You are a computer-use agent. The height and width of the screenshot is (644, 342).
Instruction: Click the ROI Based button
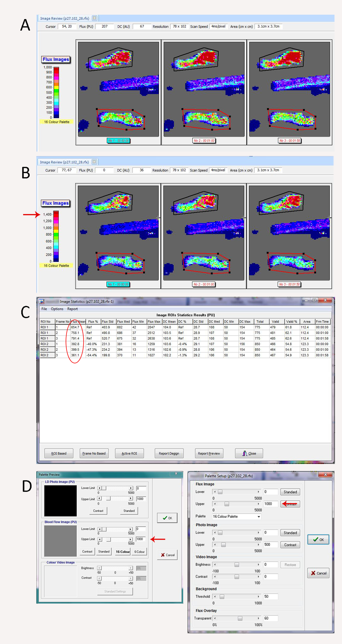tap(59, 453)
